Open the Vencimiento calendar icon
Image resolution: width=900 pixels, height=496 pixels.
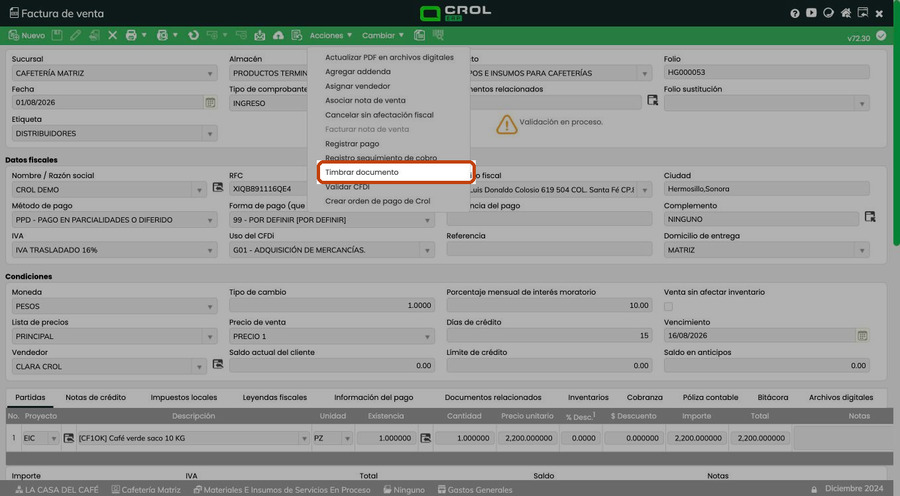tap(862, 335)
